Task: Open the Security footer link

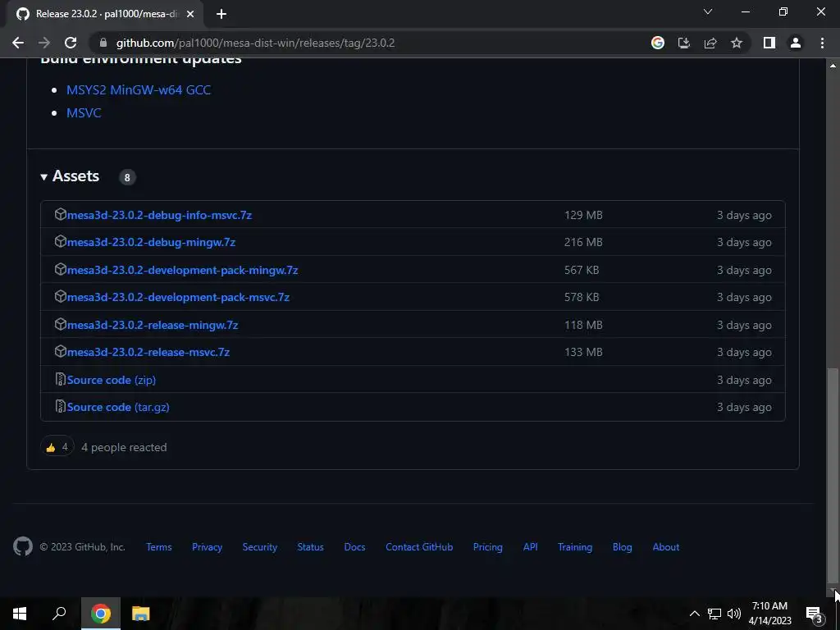Action: point(260,547)
